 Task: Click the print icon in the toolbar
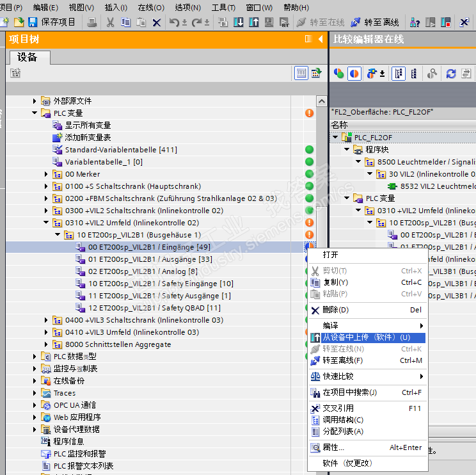pos(92,22)
